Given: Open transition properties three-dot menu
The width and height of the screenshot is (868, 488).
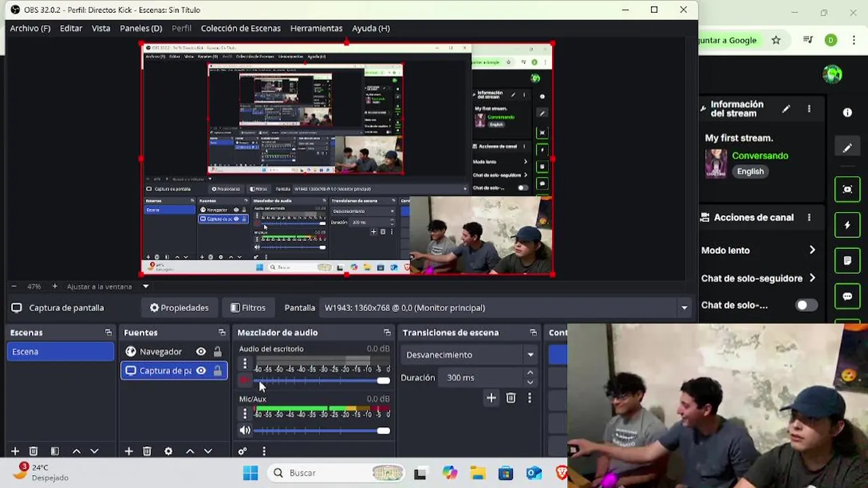Looking at the screenshot, I should point(530,398).
